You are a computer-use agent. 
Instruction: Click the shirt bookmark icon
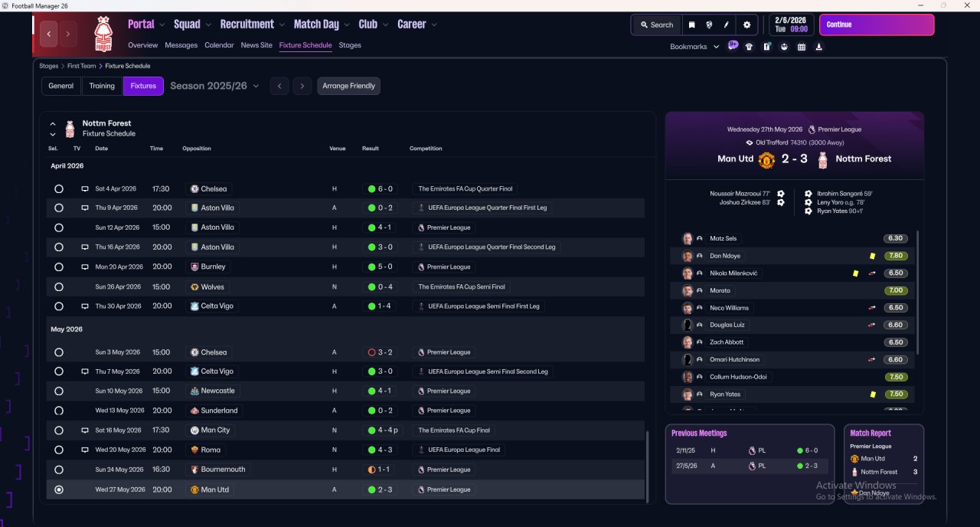click(749, 47)
